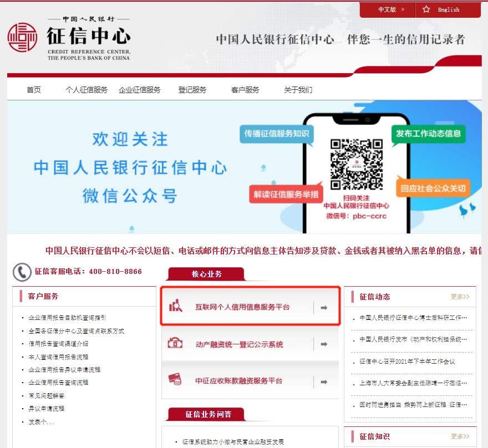This screenshot has height=448, width=488.
Task: Click the telephone icon beside 征信客服电话
Action: click(x=22, y=272)
